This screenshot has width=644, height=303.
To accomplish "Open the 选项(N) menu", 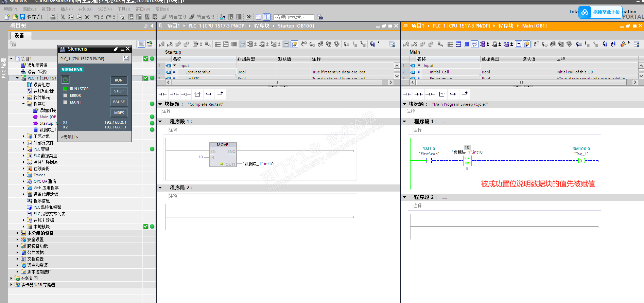I will (105, 9).
